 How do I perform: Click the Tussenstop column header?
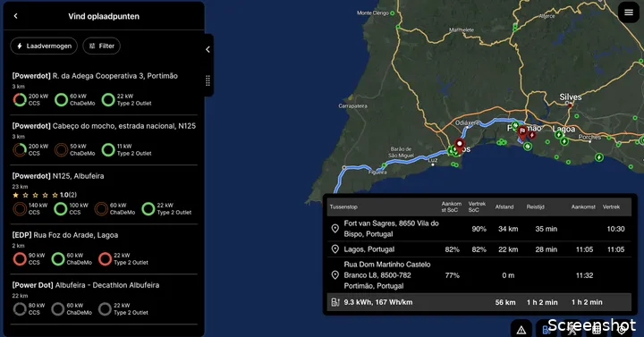tap(343, 206)
